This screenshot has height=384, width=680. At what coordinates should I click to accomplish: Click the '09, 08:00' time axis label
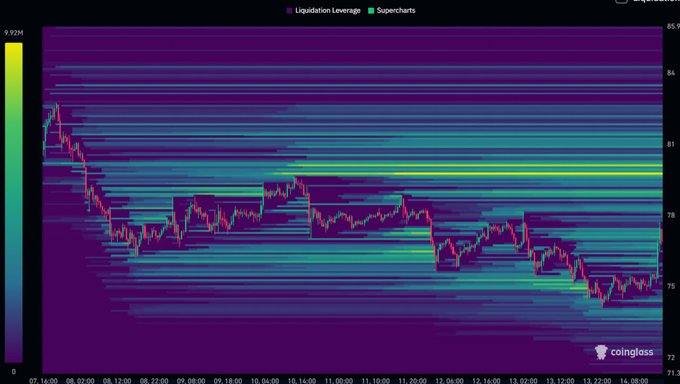(191, 381)
